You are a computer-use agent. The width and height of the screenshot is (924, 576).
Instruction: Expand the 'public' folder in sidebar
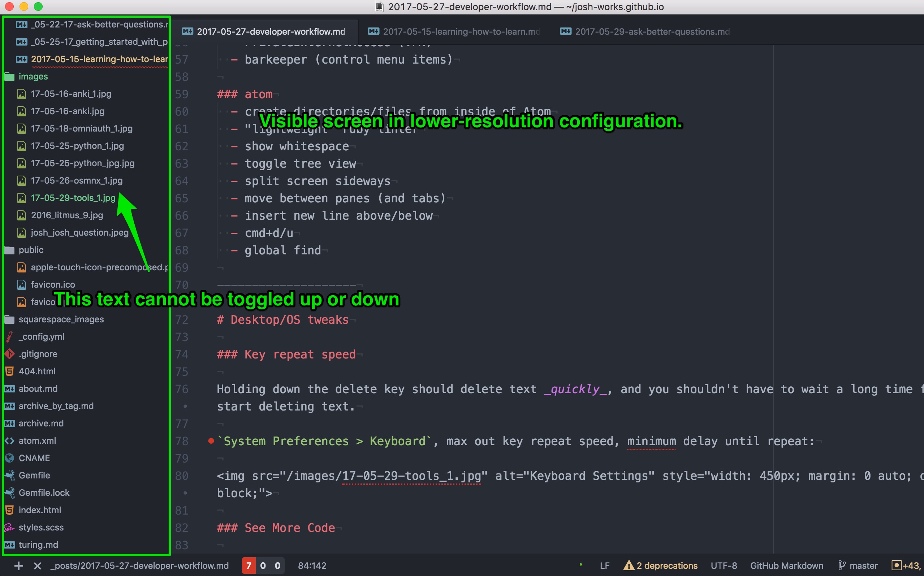31,249
